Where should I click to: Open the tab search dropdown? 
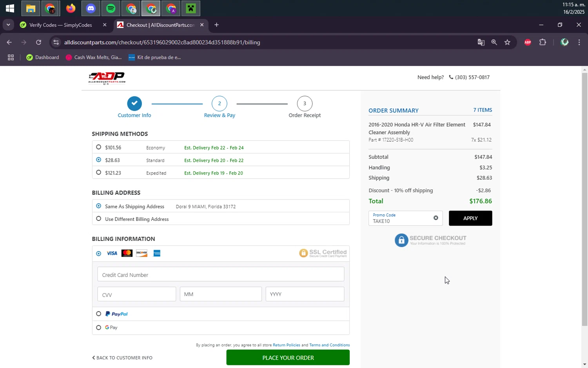(8, 25)
